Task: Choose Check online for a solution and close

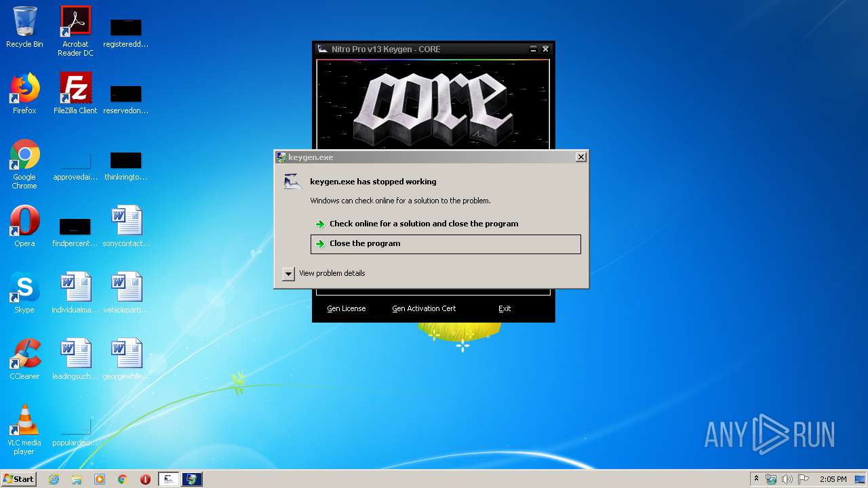Action: [x=446, y=224]
